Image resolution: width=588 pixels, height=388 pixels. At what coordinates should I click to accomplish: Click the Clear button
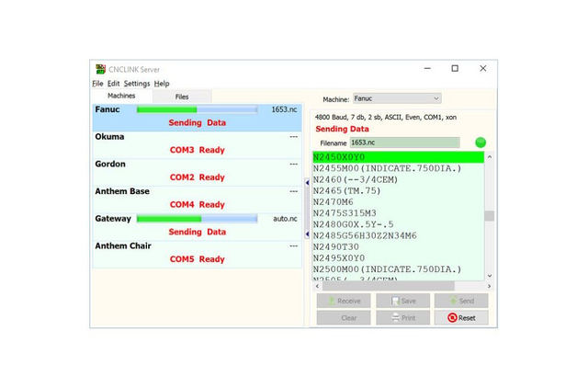pos(344,318)
